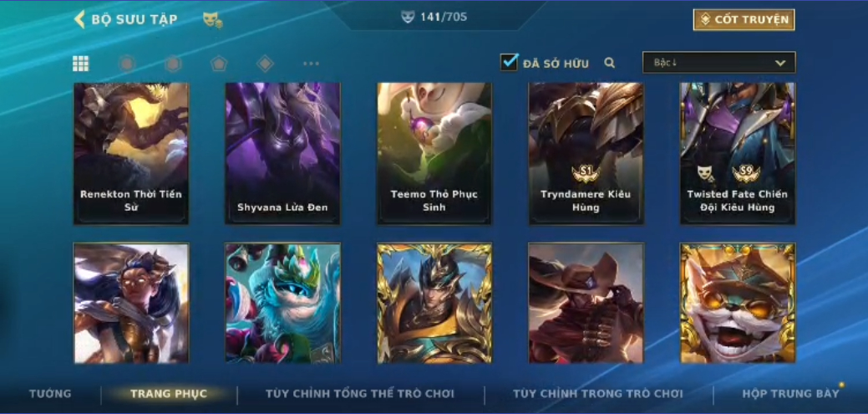868x414 pixels.
Task: Open Twisted Fate Chiến Đội Kiêu Hùng skin
Action: click(738, 154)
